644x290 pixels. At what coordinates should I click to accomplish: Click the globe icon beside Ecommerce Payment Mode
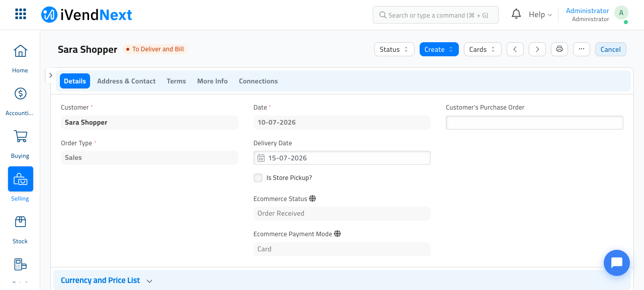(x=338, y=234)
